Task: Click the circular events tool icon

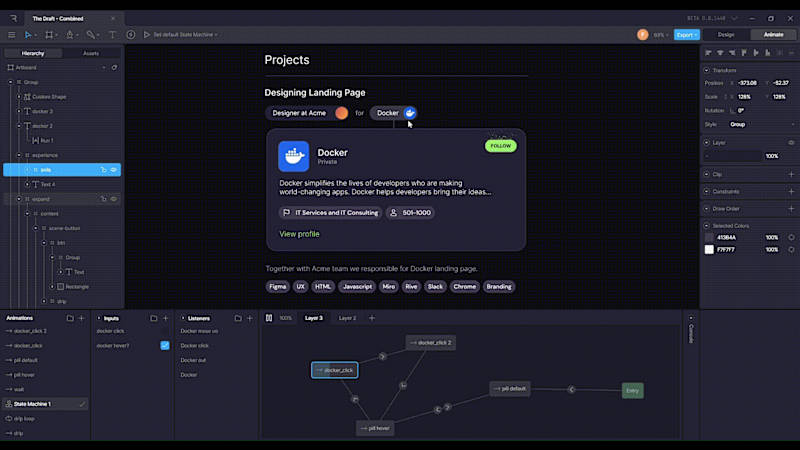Action: click(x=131, y=35)
